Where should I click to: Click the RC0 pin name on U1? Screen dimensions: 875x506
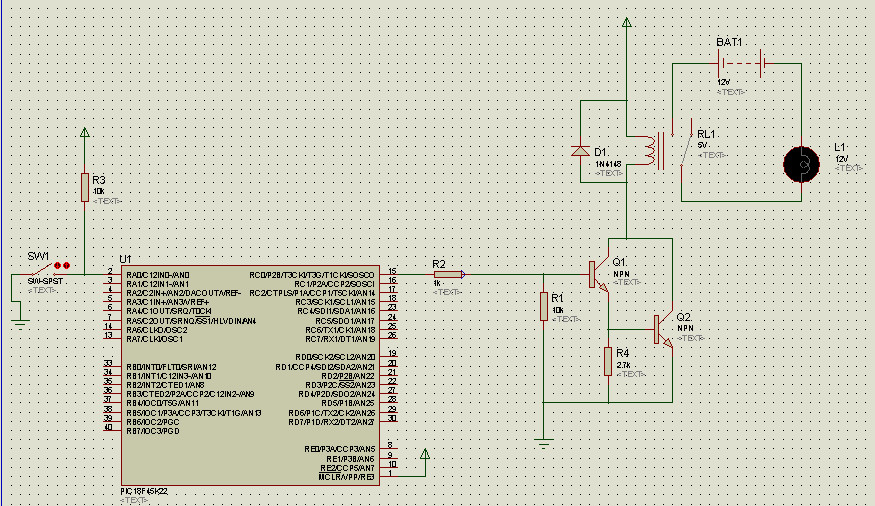point(312,275)
